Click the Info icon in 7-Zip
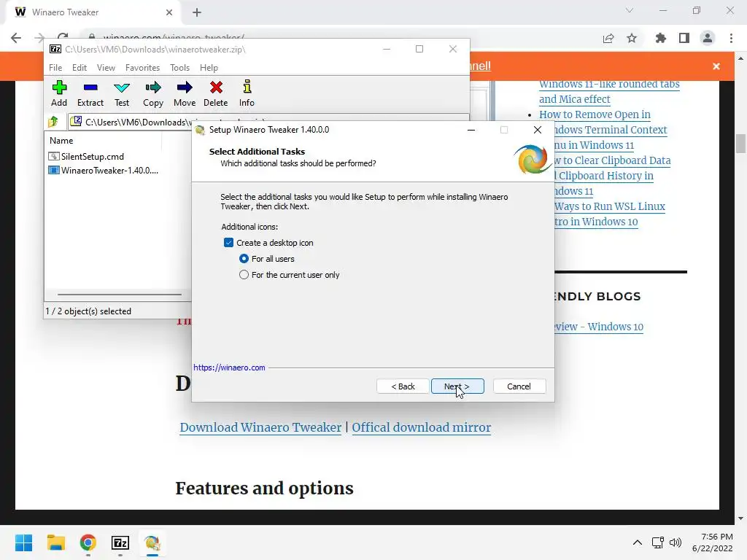 (247, 93)
